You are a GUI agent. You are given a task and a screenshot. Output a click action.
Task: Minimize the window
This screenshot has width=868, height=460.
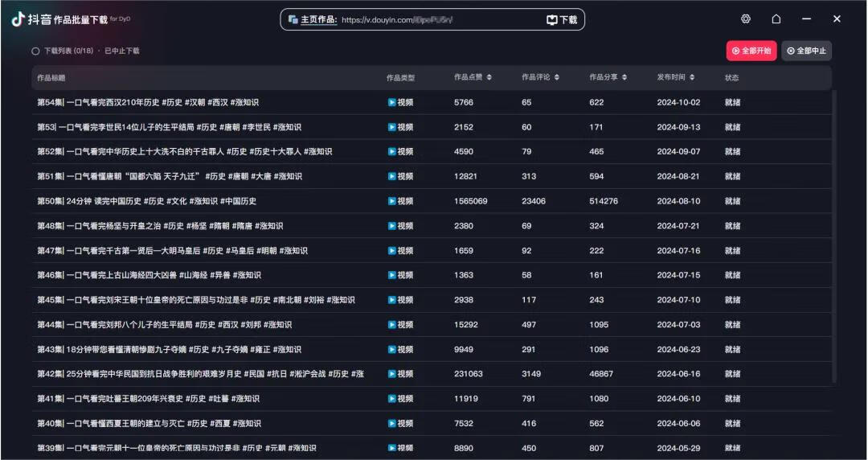[x=806, y=19]
